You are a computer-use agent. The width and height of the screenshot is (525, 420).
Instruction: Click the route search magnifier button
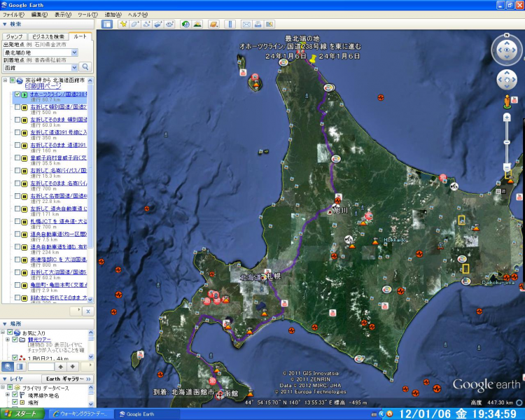(x=85, y=67)
